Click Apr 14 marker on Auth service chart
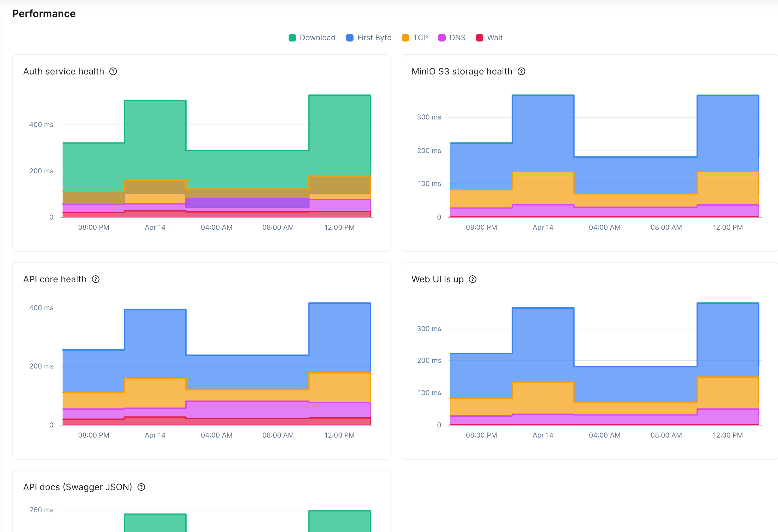 (x=155, y=227)
